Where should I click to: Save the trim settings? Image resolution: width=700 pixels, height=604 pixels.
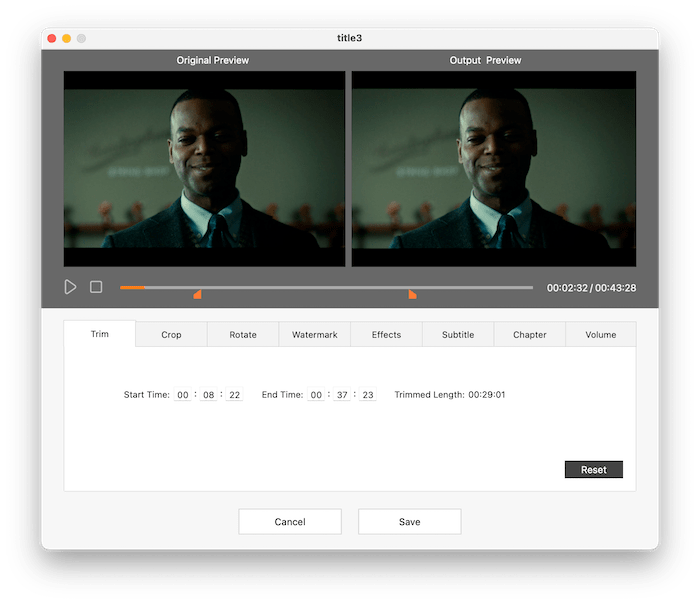point(409,522)
